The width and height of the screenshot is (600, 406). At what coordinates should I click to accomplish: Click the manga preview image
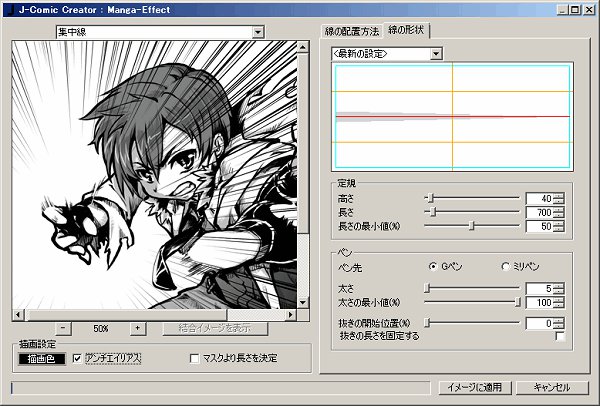[x=155, y=175]
